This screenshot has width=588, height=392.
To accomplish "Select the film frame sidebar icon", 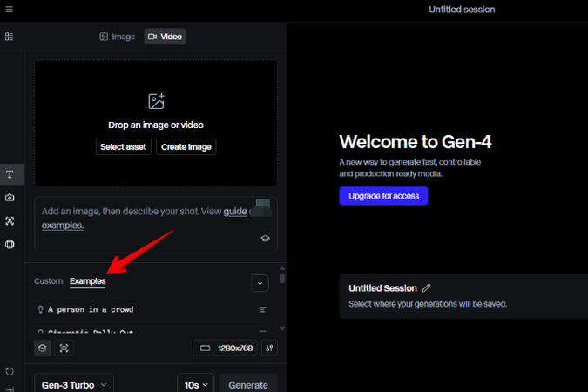I will click(10, 244).
